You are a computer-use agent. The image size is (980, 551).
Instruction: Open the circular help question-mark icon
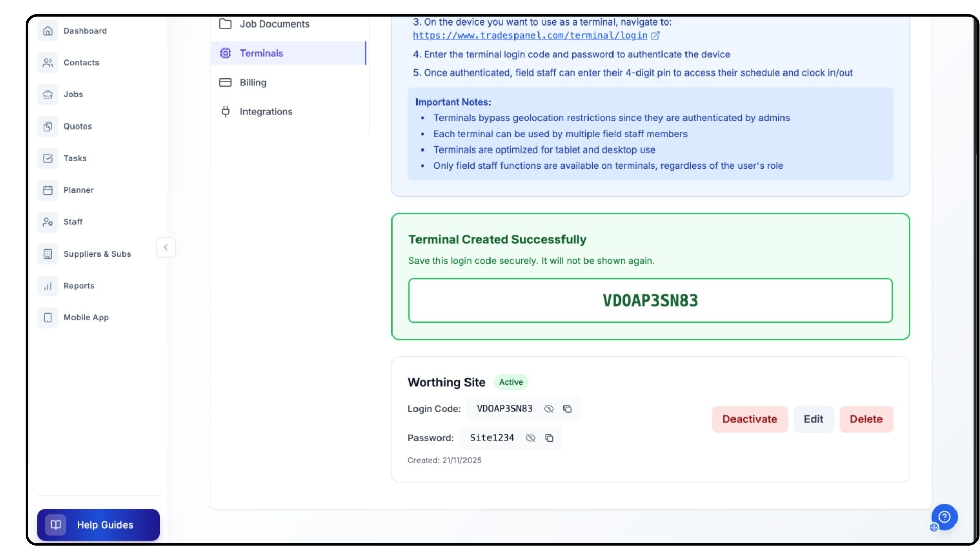click(x=944, y=517)
